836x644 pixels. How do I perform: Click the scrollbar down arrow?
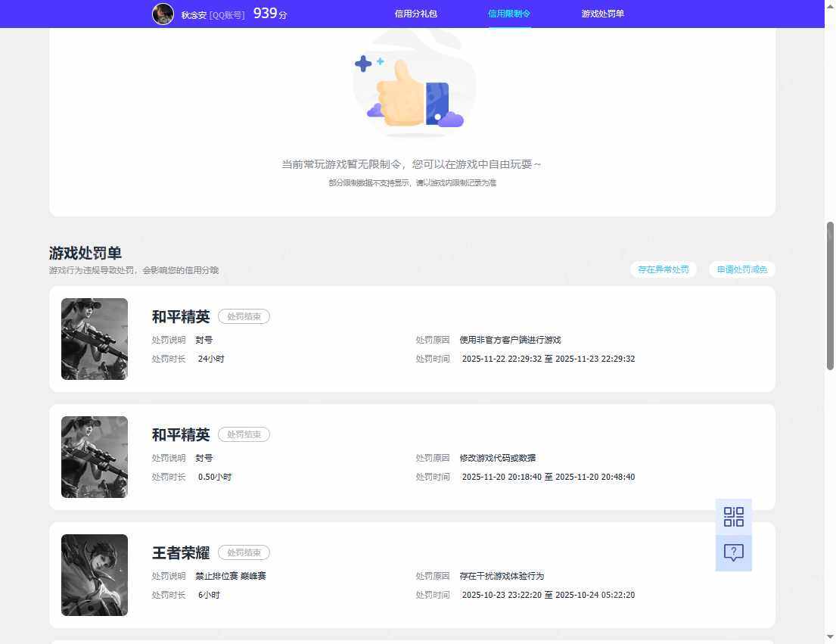830,636
